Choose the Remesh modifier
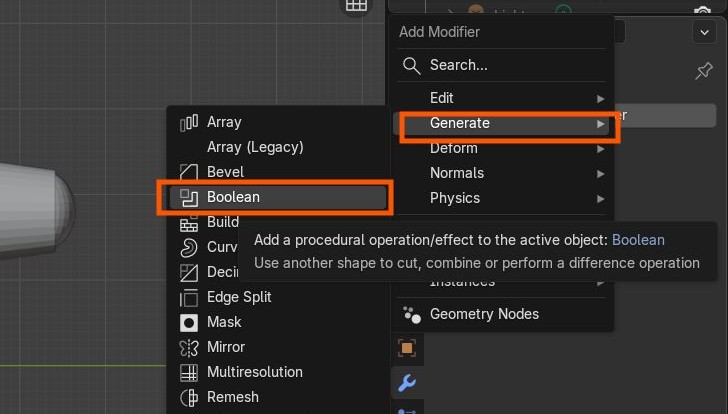The height and width of the screenshot is (414, 728). [x=232, y=397]
